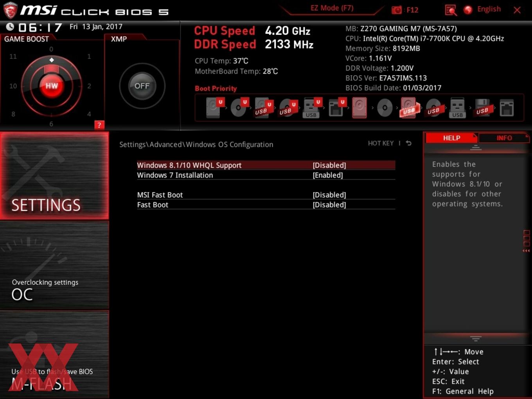This screenshot has width=532, height=399.
Task: Click the GAME BOOST panel title
Action: pyautogui.click(x=27, y=39)
